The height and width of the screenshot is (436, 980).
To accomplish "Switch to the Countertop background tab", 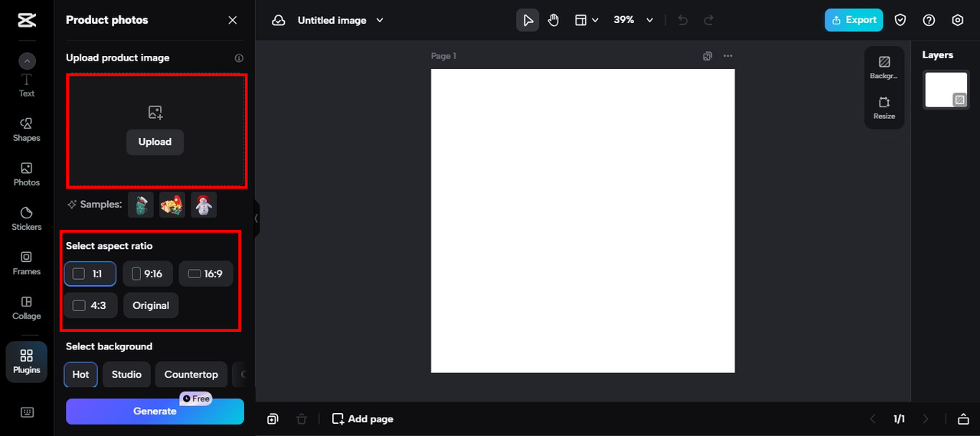I will click(x=191, y=375).
